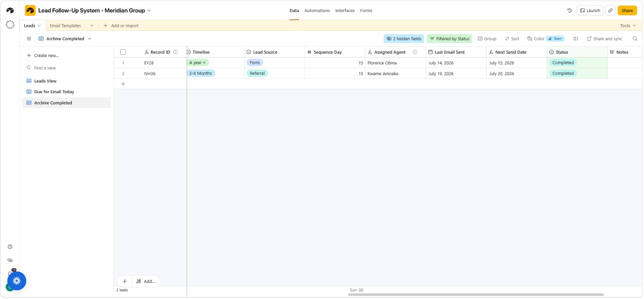
Task: Click Add or import
Action: click(x=121, y=25)
